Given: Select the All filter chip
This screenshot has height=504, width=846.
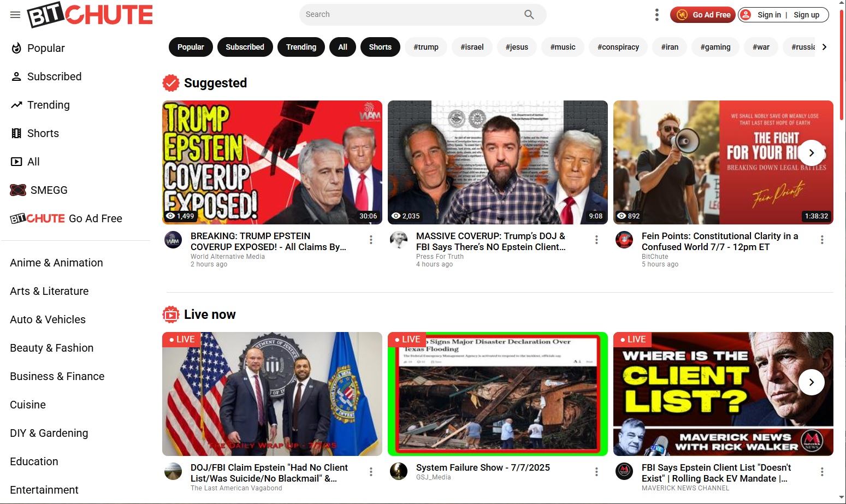Looking at the screenshot, I should coord(342,47).
